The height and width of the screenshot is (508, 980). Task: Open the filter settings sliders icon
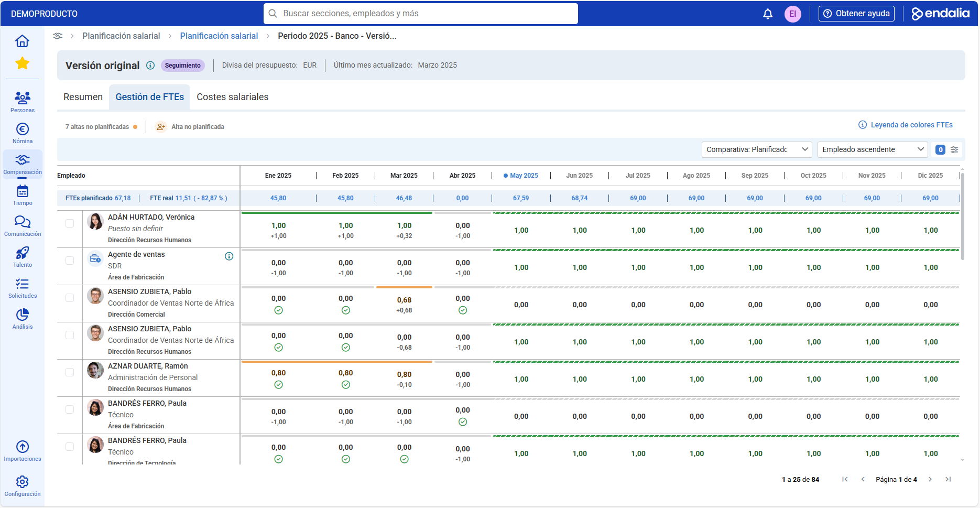954,149
